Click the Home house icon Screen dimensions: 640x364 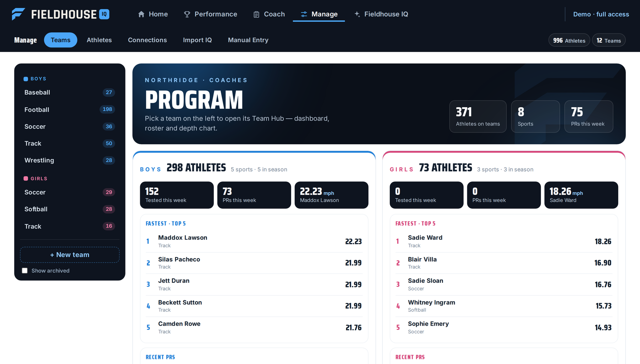141,14
